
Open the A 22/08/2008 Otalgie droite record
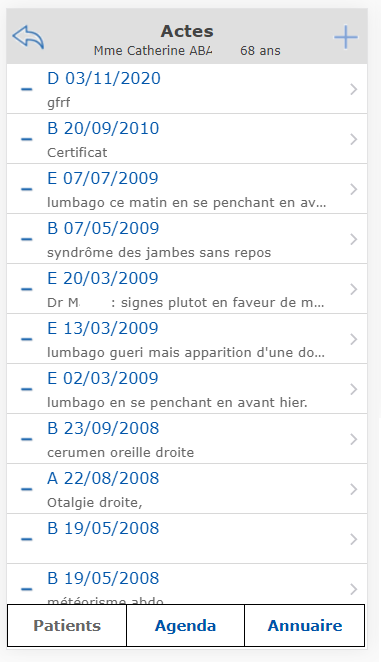pyautogui.click(x=187, y=489)
